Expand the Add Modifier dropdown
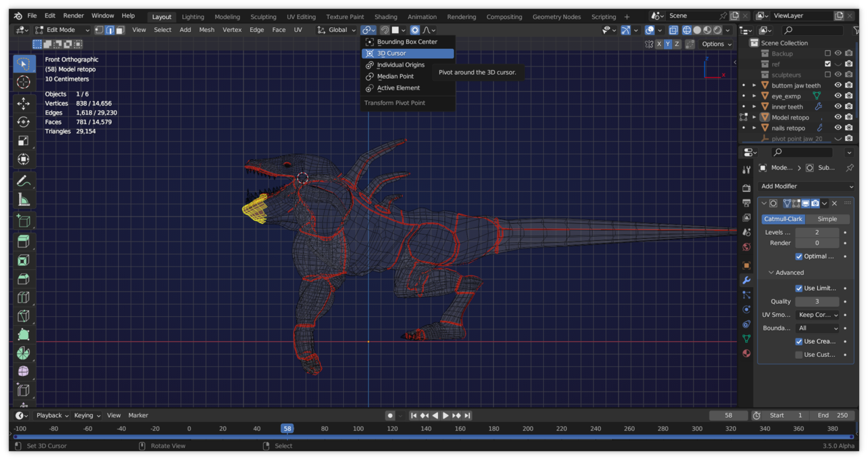Screen dimensions: 868x460 [806, 187]
